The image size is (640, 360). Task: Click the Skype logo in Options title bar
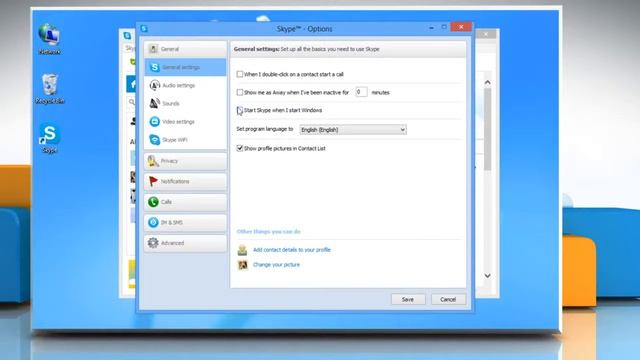(x=144, y=29)
